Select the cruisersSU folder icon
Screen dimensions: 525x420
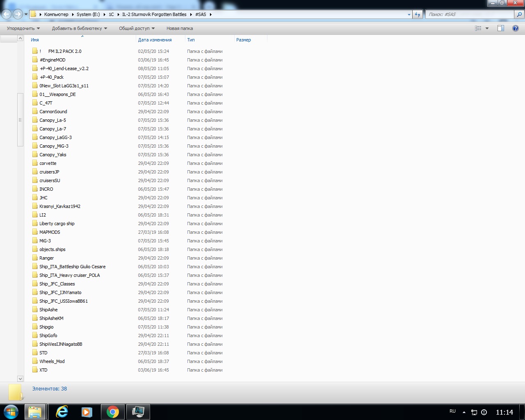(x=35, y=180)
